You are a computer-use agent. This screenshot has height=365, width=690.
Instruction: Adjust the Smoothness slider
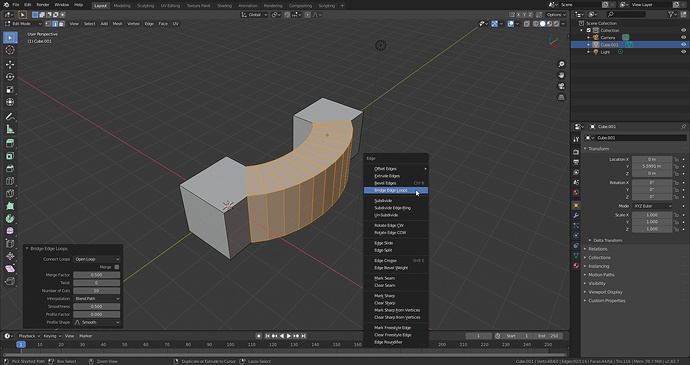coord(96,306)
